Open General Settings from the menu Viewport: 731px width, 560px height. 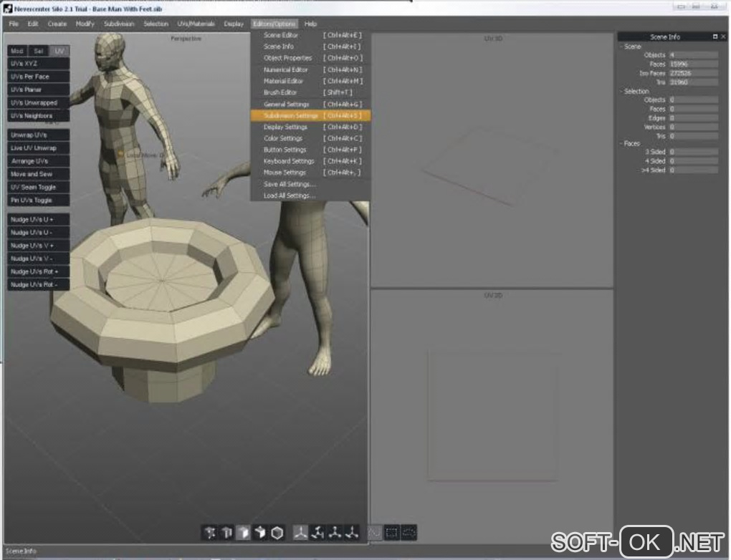point(310,105)
